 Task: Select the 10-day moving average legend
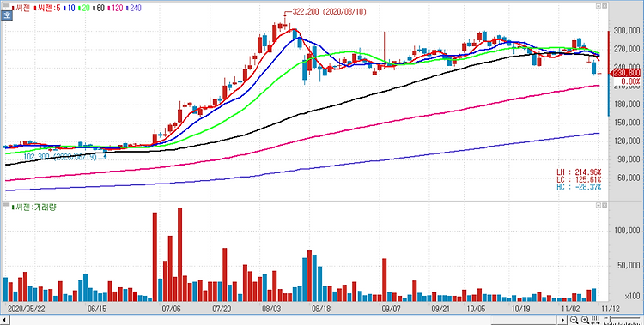[69, 8]
